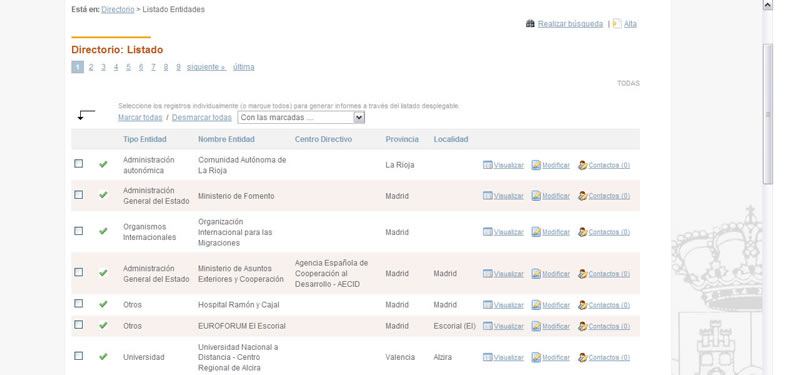Go to results page 3
The height and width of the screenshot is (375, 800).
coord(103,67)
